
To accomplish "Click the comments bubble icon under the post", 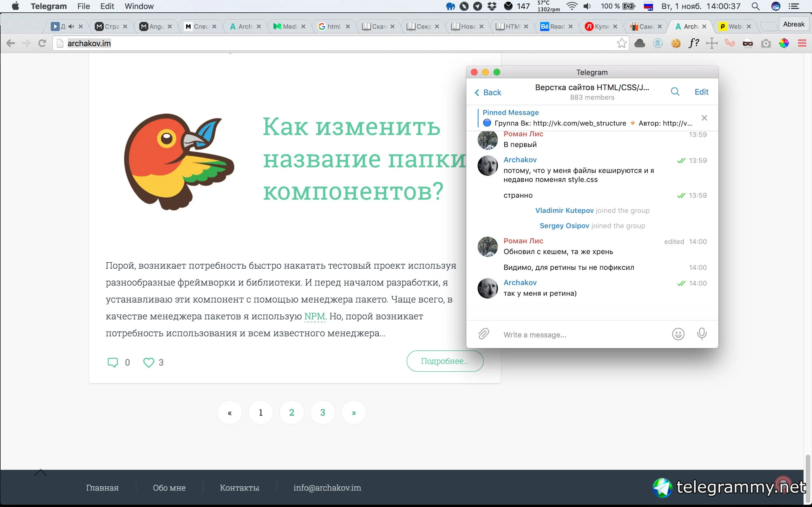I will coord(112,363).
